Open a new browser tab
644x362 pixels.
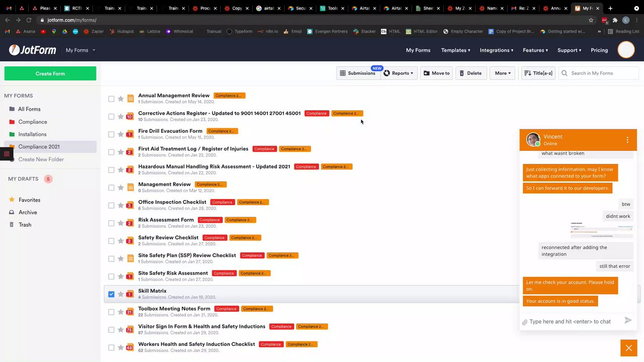click(610, 8)
